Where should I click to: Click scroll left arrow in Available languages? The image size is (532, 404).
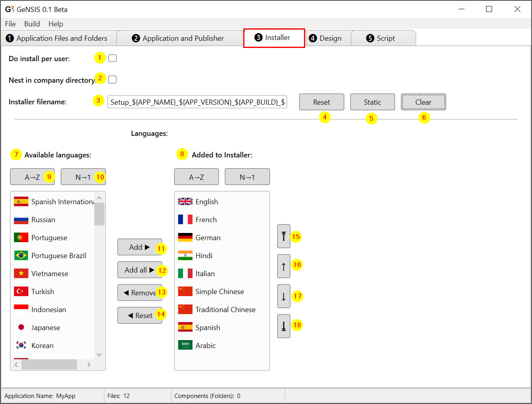pyautogui.click(x=16, y=364)
